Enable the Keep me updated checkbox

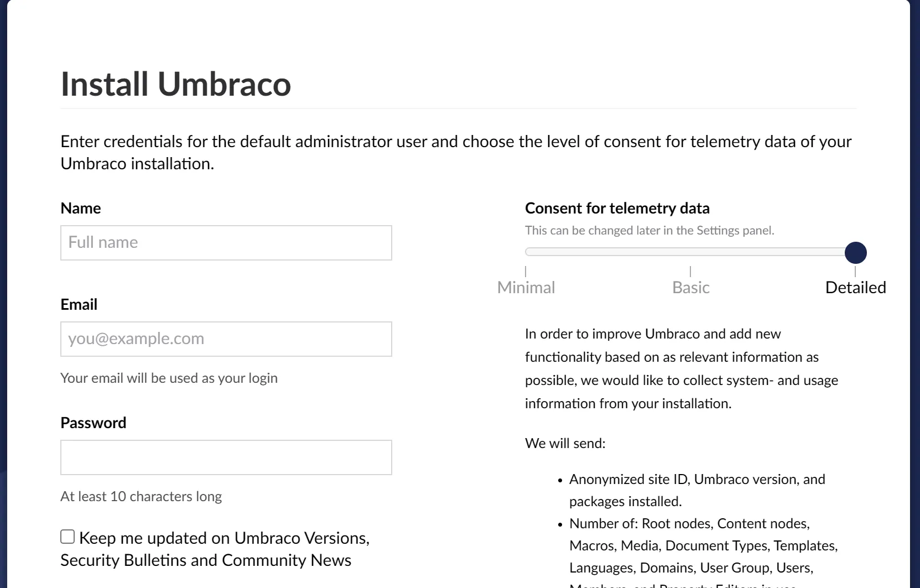(67, 537)
